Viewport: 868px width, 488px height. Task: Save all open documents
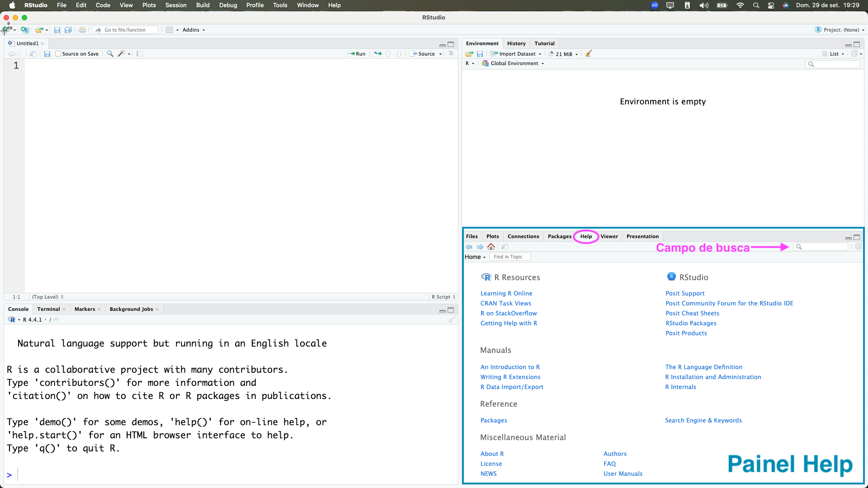click(68, 30)
